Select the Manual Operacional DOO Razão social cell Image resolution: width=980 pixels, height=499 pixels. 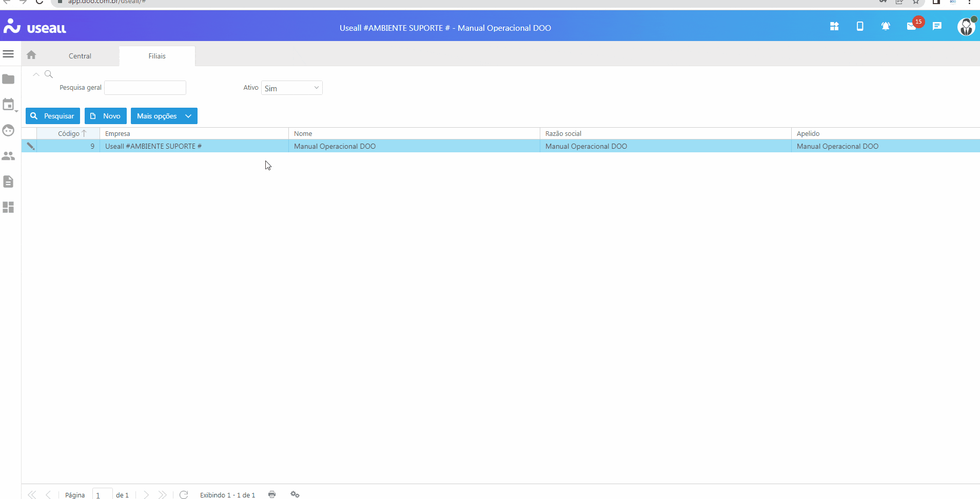tap(665, 146)
